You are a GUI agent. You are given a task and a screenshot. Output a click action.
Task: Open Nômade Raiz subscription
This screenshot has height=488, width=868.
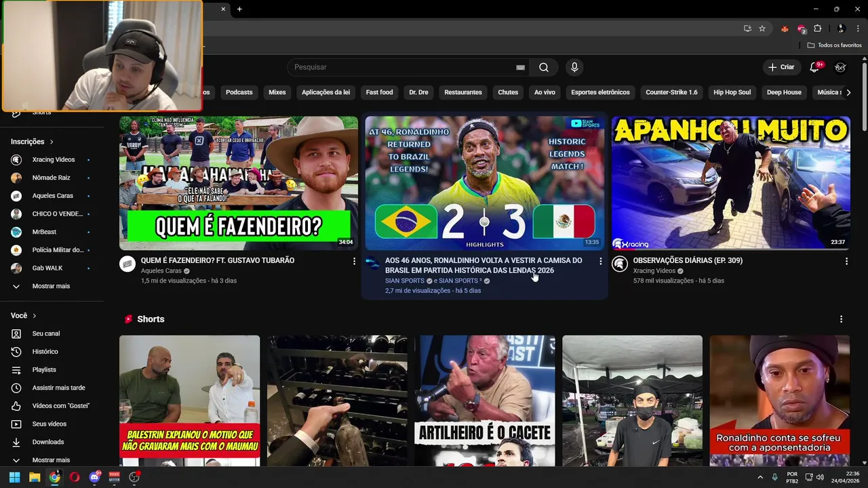[51, 178]
